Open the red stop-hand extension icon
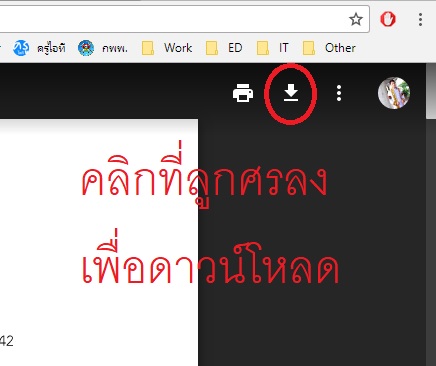Viewport: 436px width, 366px height. click(388, 19)
